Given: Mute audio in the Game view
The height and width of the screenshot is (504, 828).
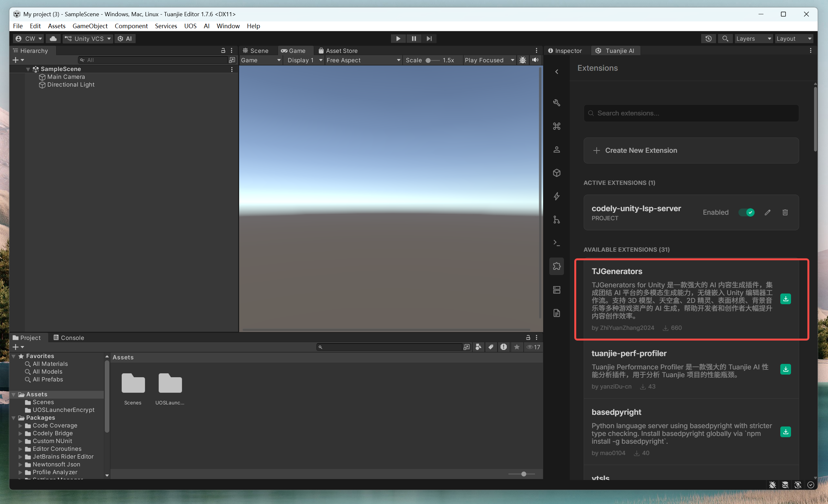Looking at the screenshot, I should tap(535, 60).
